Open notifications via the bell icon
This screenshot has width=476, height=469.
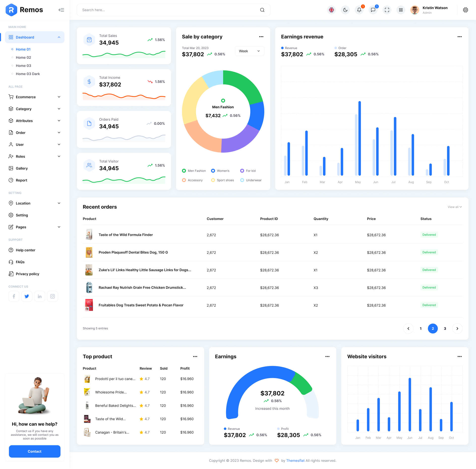click(359, 10)
